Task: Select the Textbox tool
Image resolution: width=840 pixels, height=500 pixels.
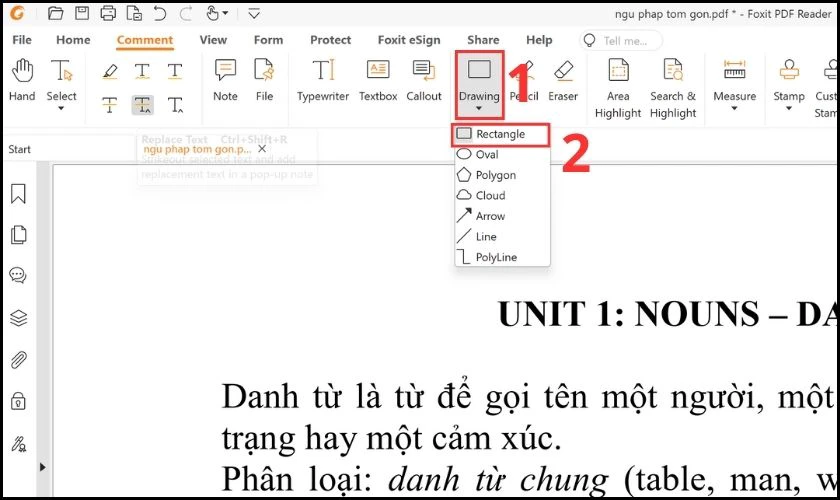Action: pyautogui.click(x=378, y=80)
